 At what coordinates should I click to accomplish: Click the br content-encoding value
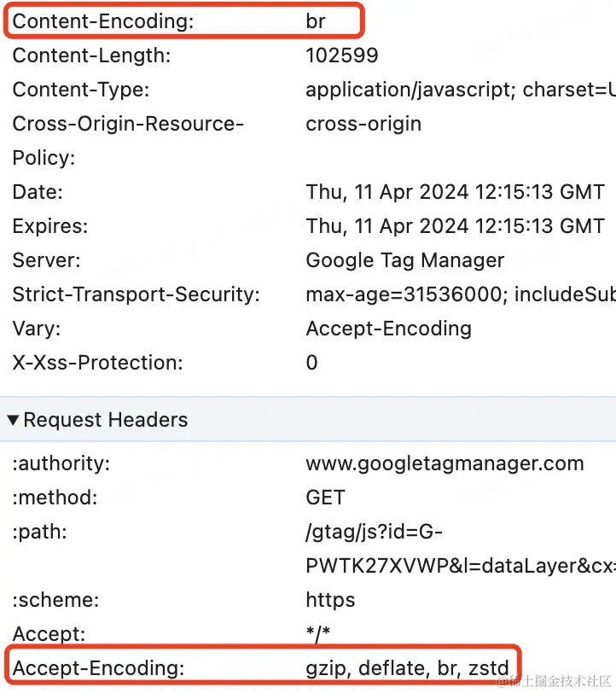pyautogui.click(x=316, y=21)
